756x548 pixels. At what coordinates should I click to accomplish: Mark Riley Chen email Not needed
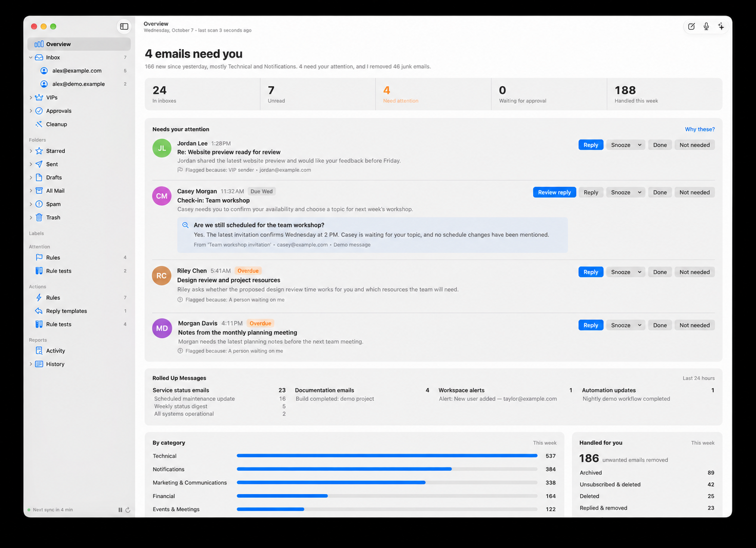tap(694, 272)
